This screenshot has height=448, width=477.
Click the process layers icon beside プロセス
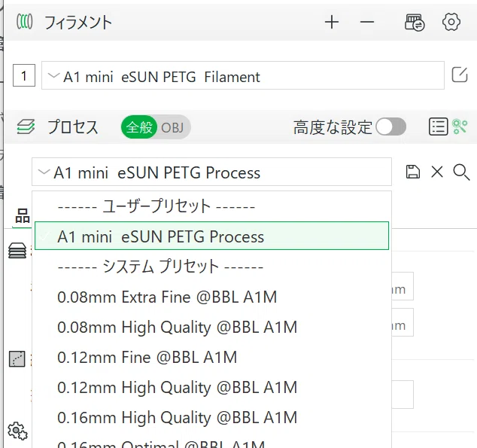click(x=26, y=126)
